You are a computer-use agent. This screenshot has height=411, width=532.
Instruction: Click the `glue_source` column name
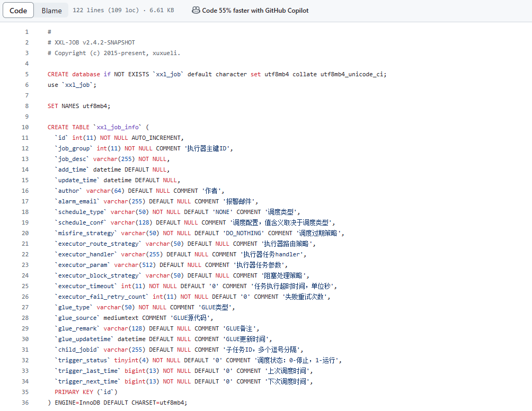(x=77, y=318)
